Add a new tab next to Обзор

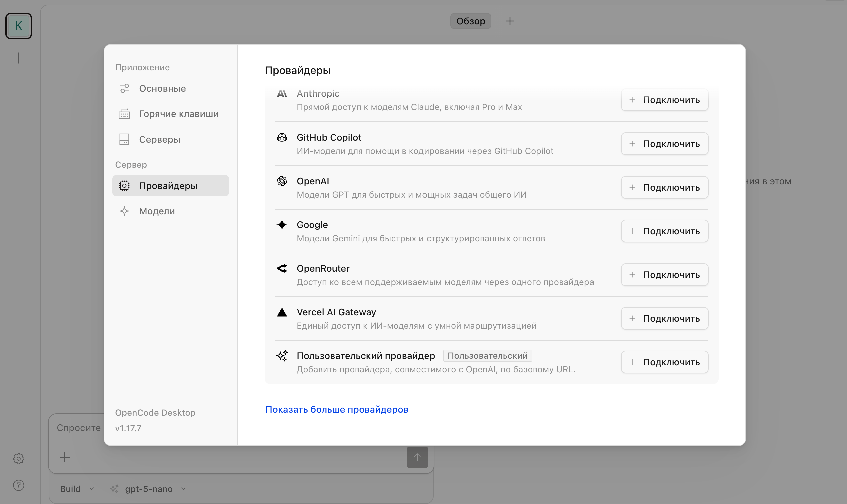(x=510, y=21)
